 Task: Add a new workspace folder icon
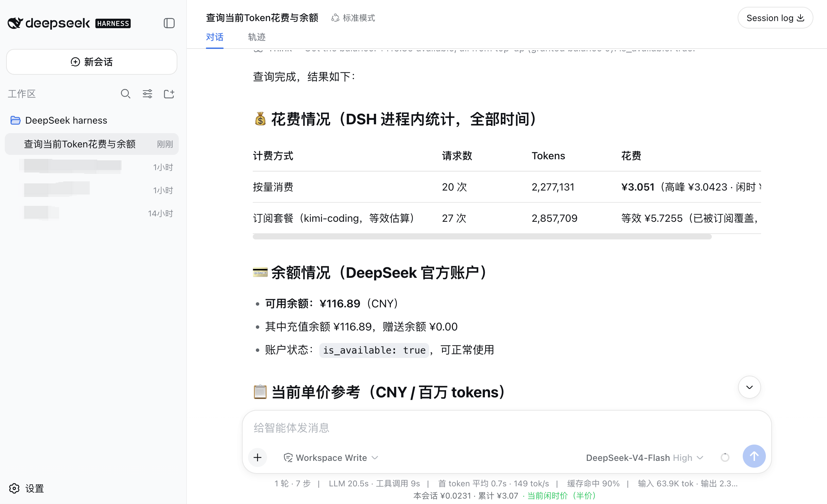[x=169, y=94]
